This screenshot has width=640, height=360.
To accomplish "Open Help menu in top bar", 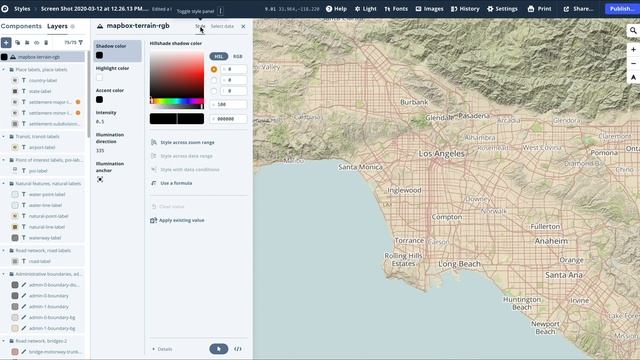I will (336, 9).
